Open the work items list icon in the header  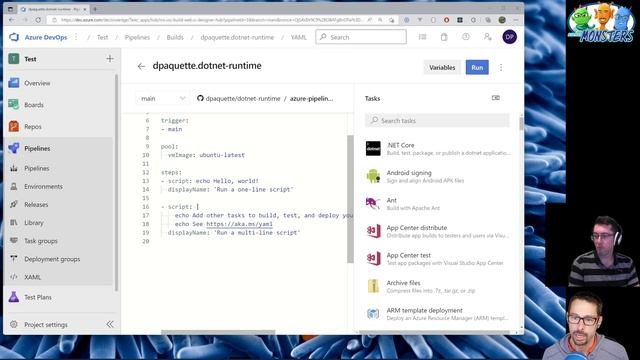pyautogui.click(x=422, y=37)
